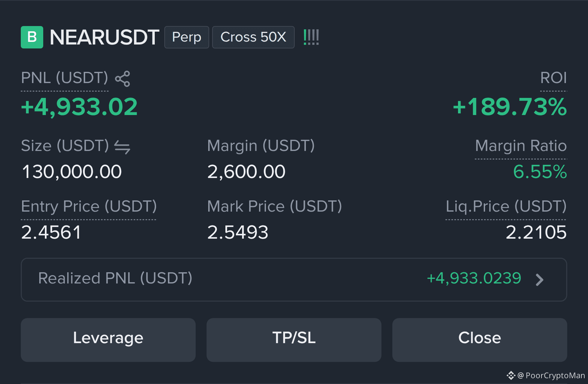Click the PNL share icon

pos(122,79)
